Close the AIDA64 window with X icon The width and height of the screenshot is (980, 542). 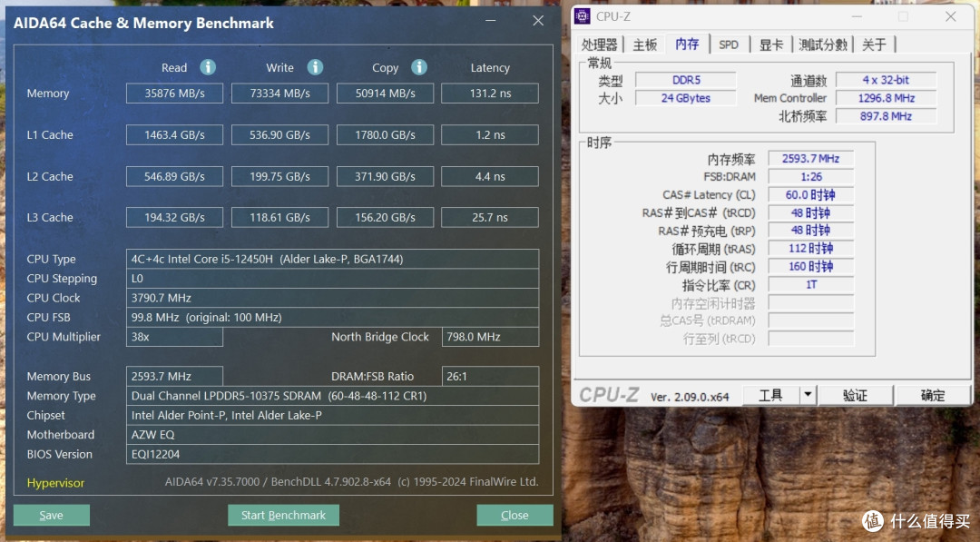(x=538, y=21)
